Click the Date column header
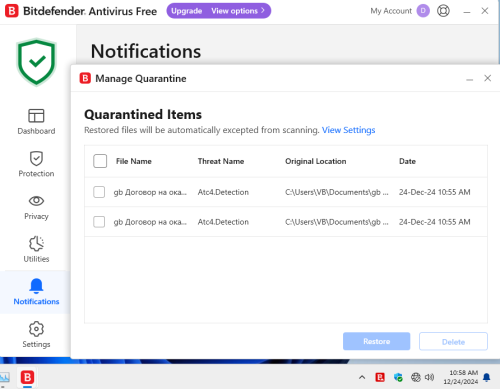 pyautogui.click(x=407, y=161)
